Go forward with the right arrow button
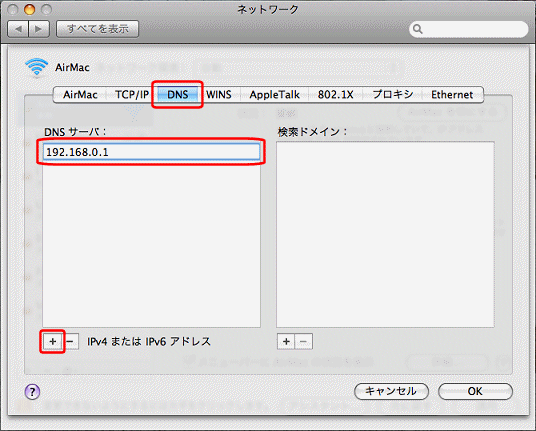This screenshot has width=536, height=431. [x=39, y=29]
